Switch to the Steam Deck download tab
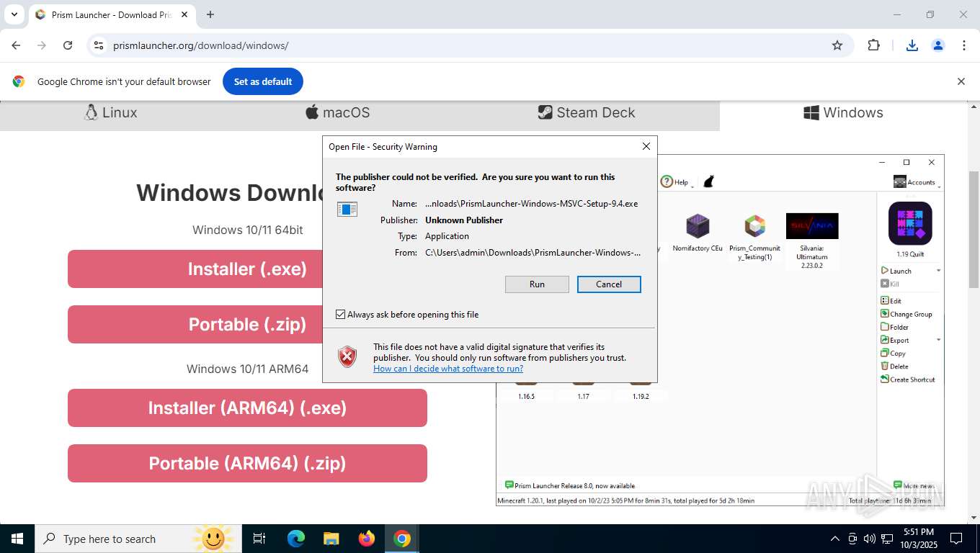 [x=587, y=112]
